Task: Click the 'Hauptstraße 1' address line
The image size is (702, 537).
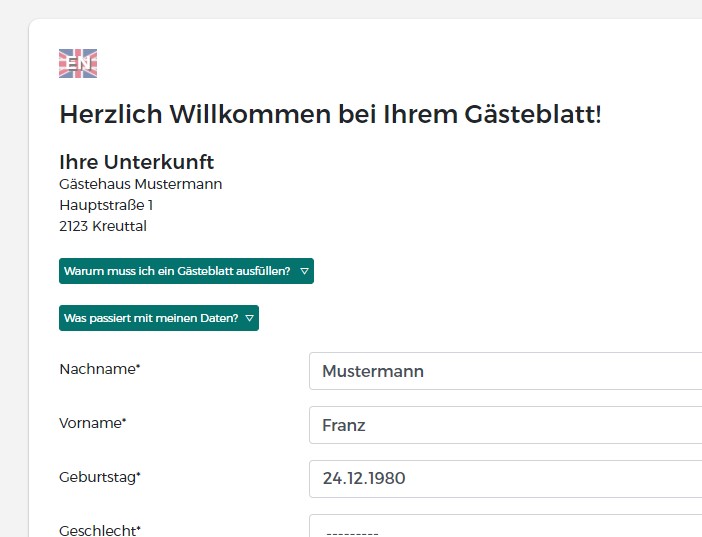Action: [x=106, y=205]
